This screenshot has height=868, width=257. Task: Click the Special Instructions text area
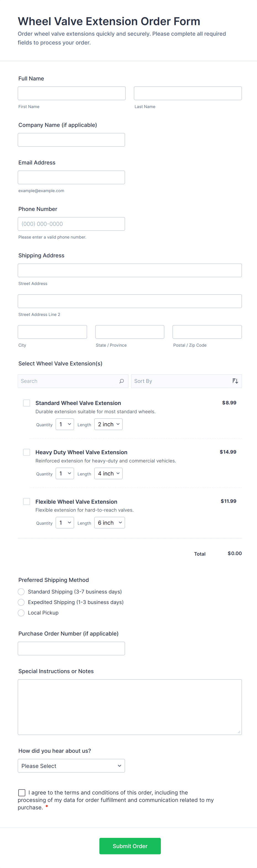130,707
